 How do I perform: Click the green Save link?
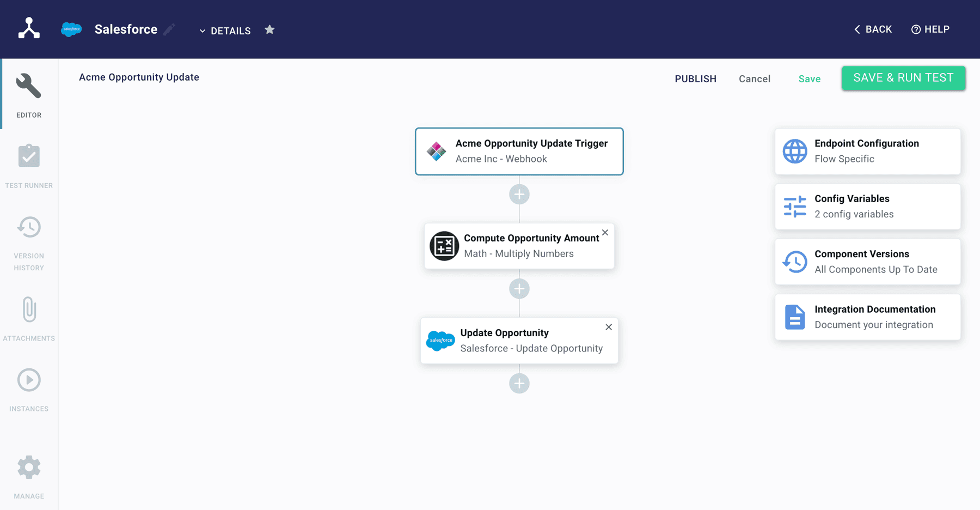tap(809, 79)
